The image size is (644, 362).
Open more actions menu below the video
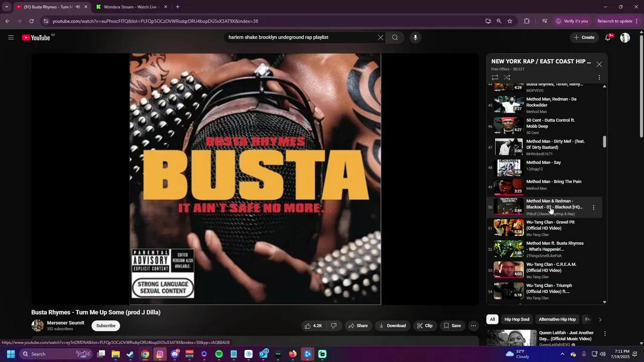click(473, 326)
